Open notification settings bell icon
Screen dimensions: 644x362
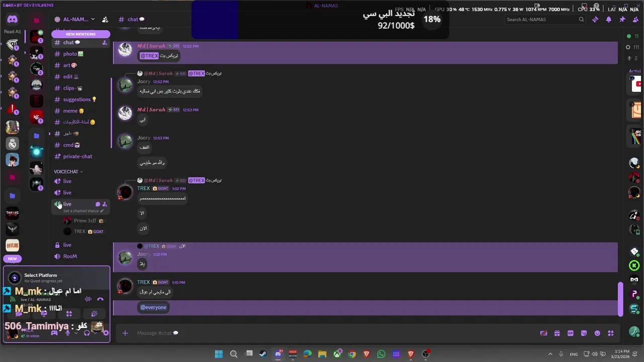point(609,20)
